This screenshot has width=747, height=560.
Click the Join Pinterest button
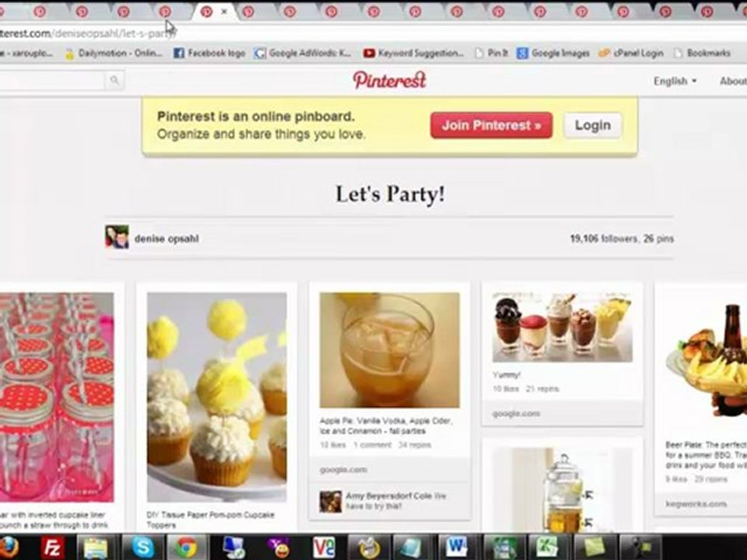[491, 125]
